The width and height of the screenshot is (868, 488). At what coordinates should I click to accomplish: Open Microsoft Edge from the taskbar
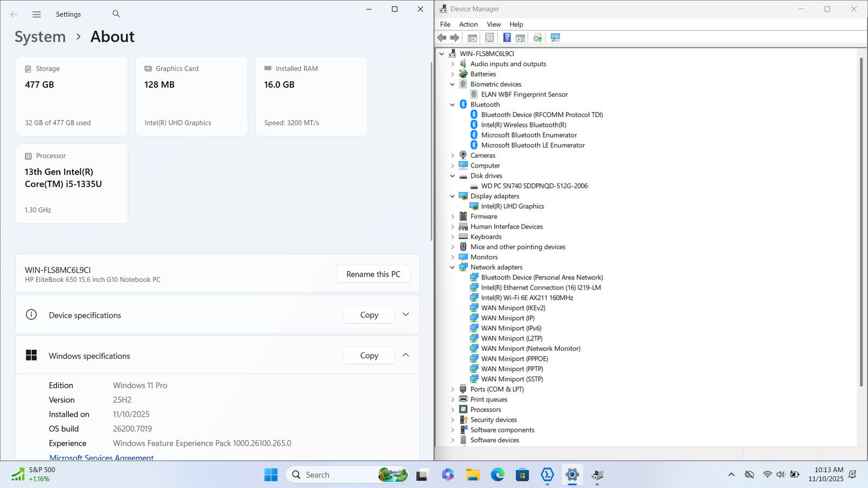coord(497,475)
